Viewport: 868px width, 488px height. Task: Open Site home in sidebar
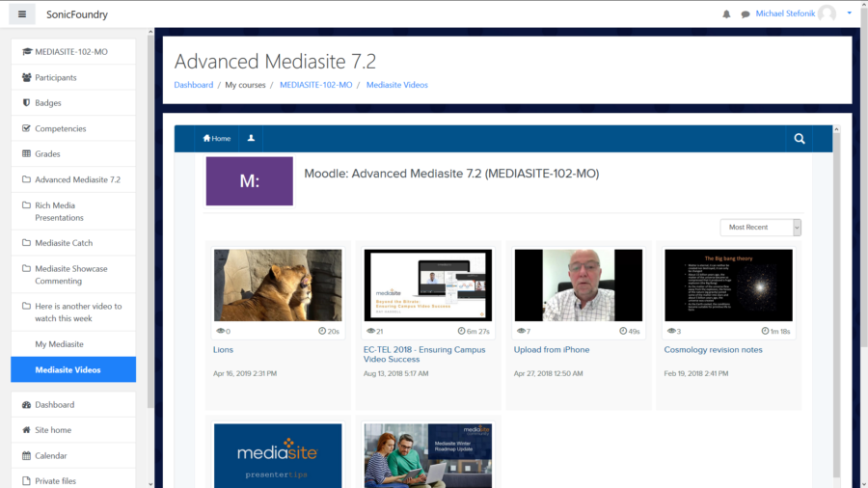73,430
